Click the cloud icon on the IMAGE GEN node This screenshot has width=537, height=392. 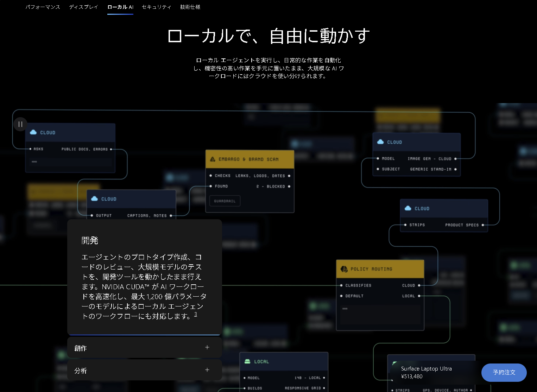(380, 142)
